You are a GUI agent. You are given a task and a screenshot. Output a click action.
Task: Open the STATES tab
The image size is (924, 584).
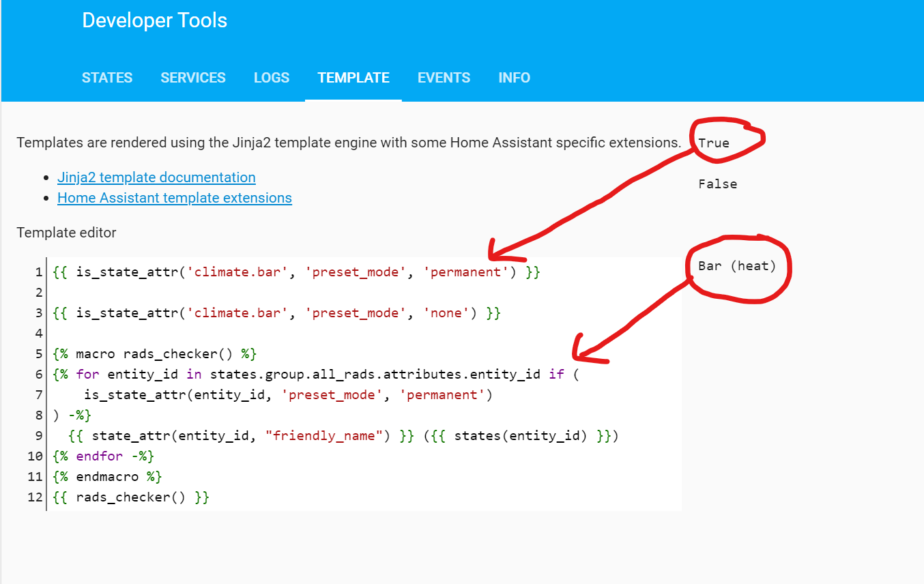pos(107,78)
